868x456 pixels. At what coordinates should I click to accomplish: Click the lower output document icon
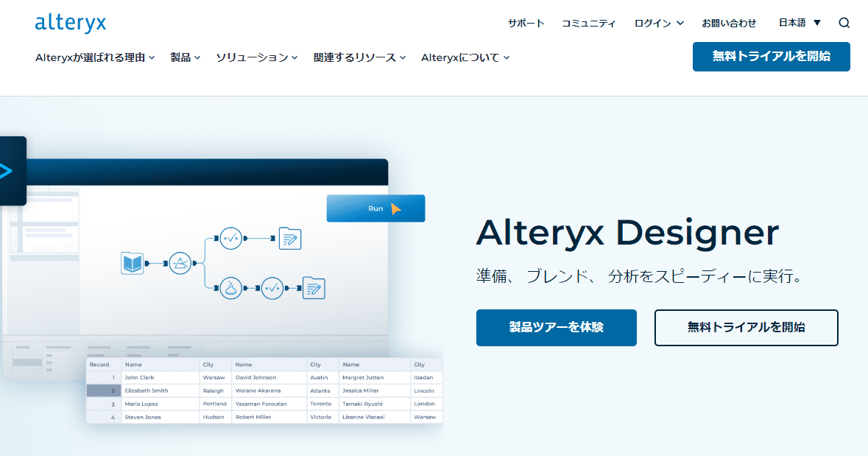[314, 288]
